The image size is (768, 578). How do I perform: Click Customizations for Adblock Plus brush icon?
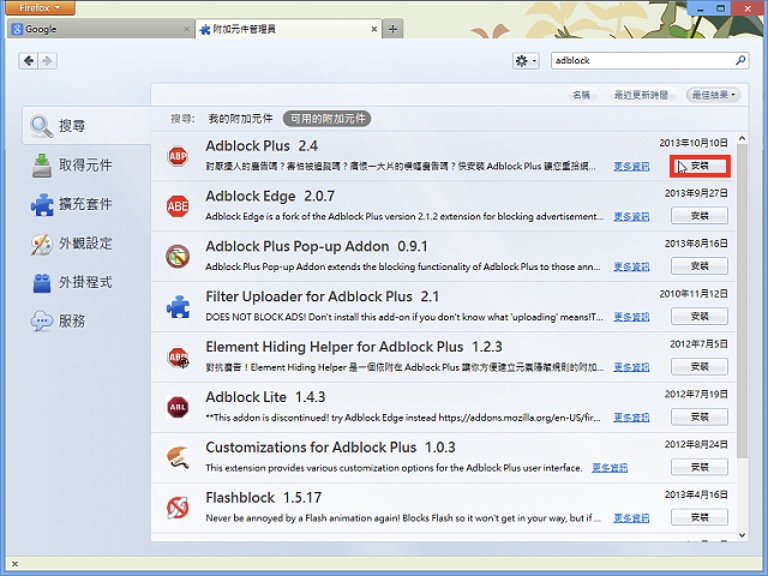pos(177,458)
